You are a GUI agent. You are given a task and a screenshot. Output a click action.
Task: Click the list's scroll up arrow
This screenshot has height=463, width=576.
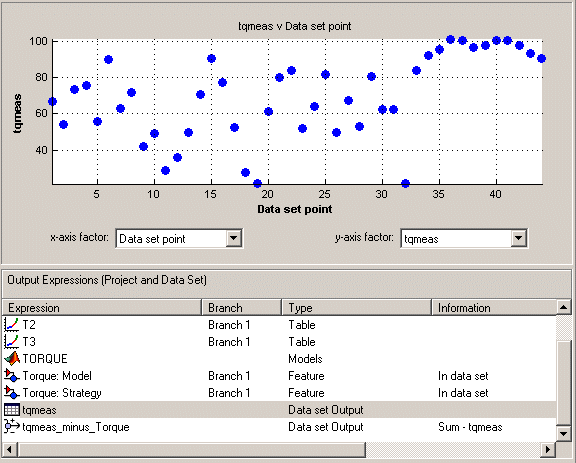(564, 307)
